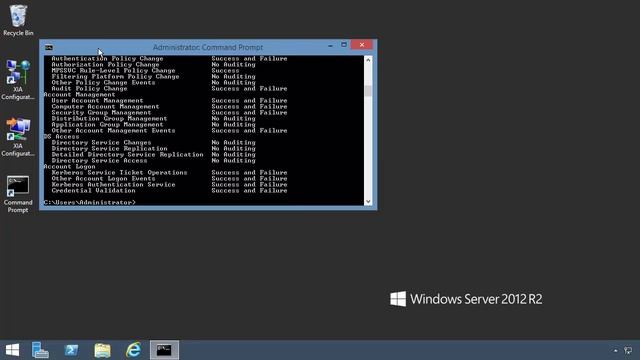Open the Command Prompt window system menu icon
This screenshot has height=360, width=640.
tap(49, 47)
